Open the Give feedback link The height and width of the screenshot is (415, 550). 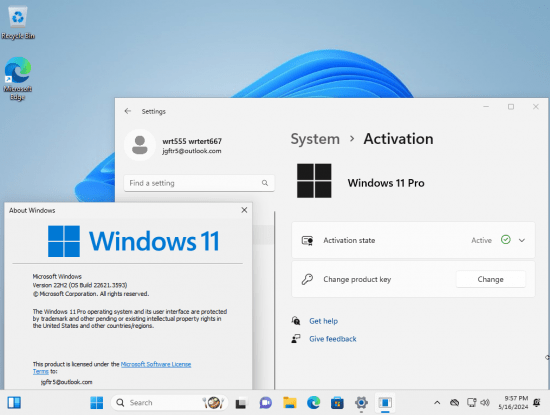(x=333, y=339)
